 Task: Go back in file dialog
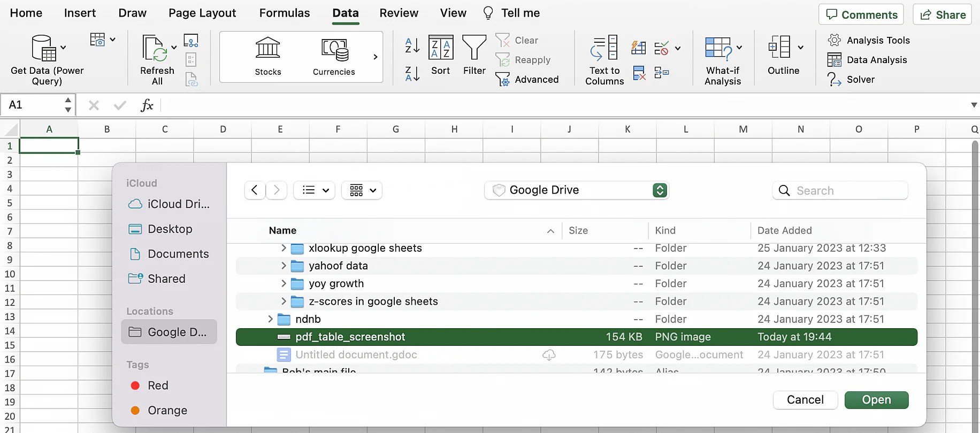coord(255,190)
